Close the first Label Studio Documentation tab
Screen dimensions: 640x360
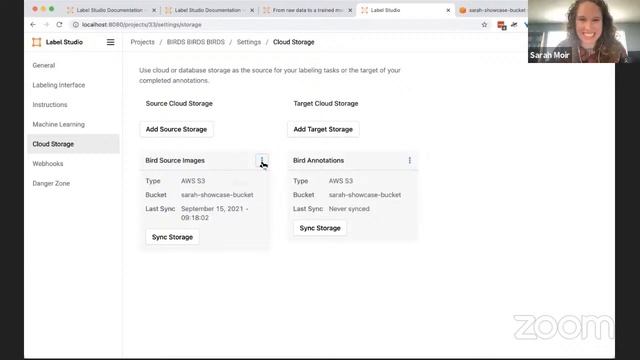point(154,10)
